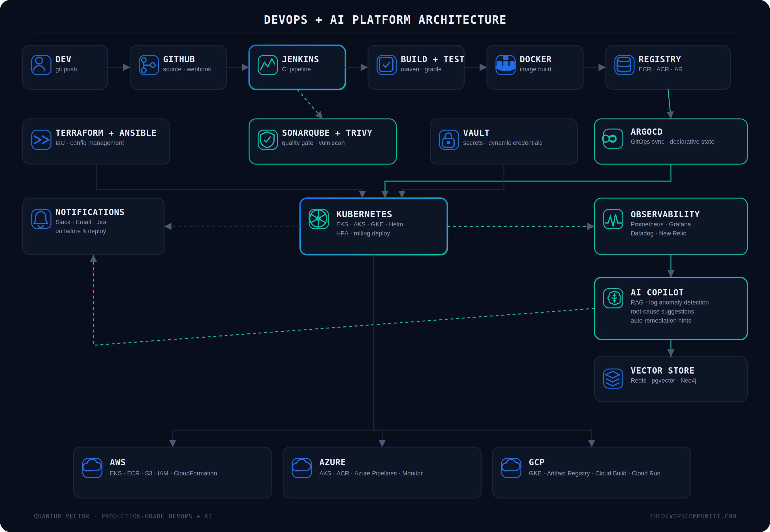Image resolution: width=770 pixels, height=532 pixels.
Task: Click the Docker whale icon
Action: 506,65
